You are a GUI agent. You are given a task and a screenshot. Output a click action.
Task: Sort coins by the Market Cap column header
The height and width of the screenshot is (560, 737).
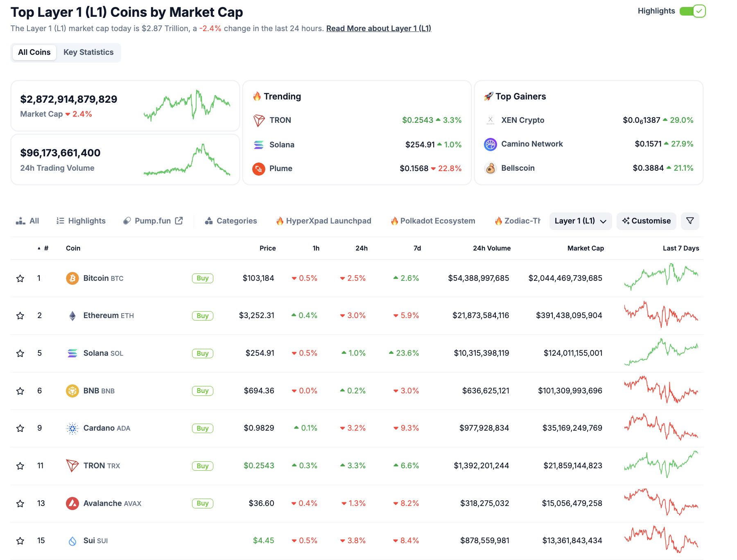(586, 248)
